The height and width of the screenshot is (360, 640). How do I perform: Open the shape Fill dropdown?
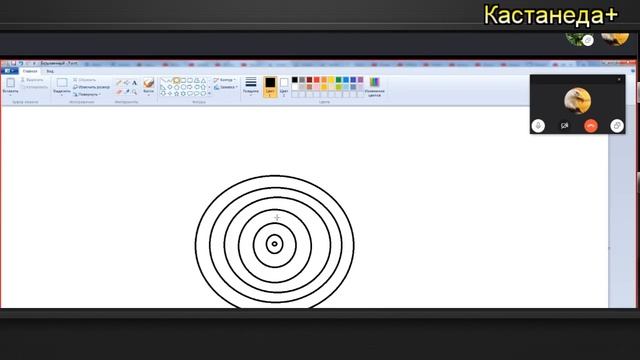tap(226, 87)
